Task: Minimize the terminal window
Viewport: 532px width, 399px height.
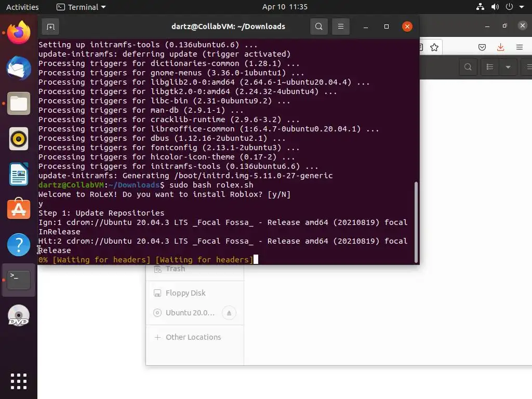Action: 365,27
